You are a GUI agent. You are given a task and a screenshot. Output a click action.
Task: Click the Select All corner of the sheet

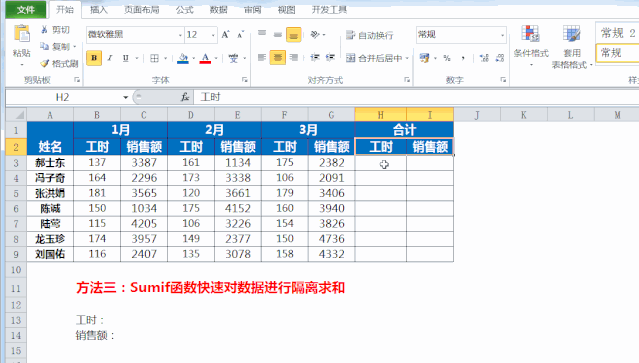pyautogui.click(x=16, y=115)
